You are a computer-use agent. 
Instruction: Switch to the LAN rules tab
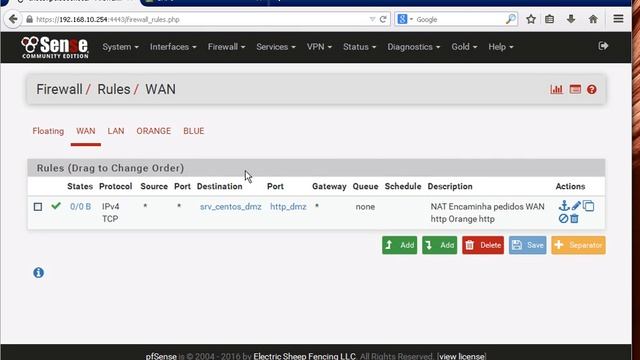click(116, 131)
